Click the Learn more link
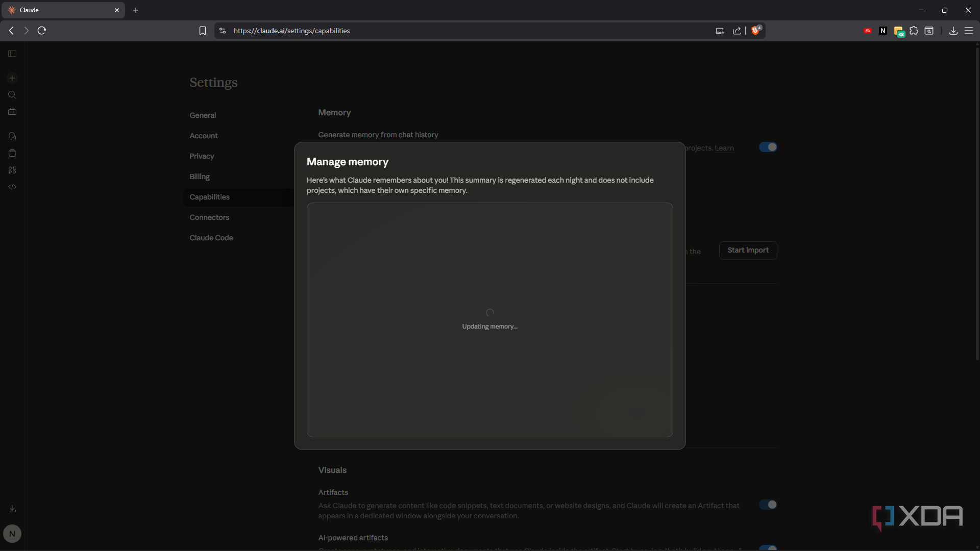980x551 pixels. pos(724,148)
